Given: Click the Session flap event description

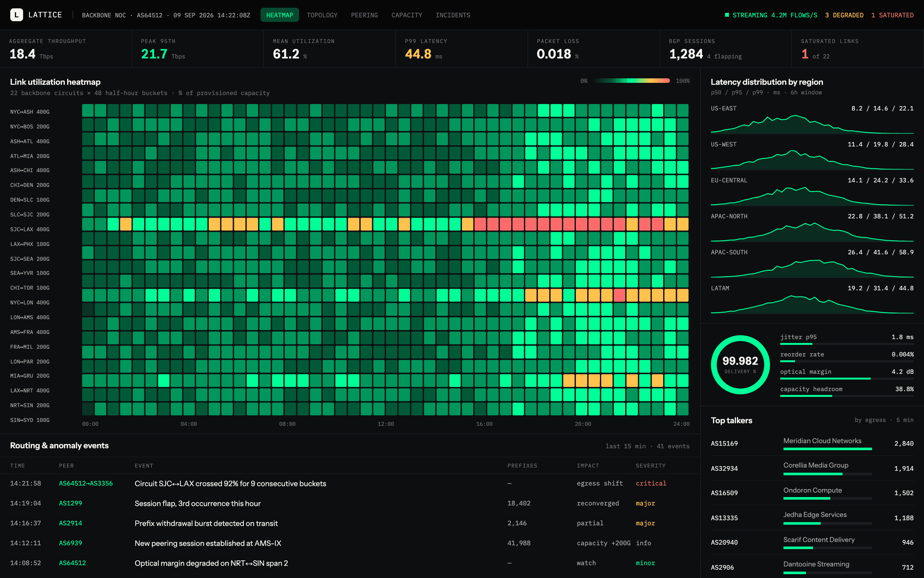Looking at the screenshot, I should 197,503.
